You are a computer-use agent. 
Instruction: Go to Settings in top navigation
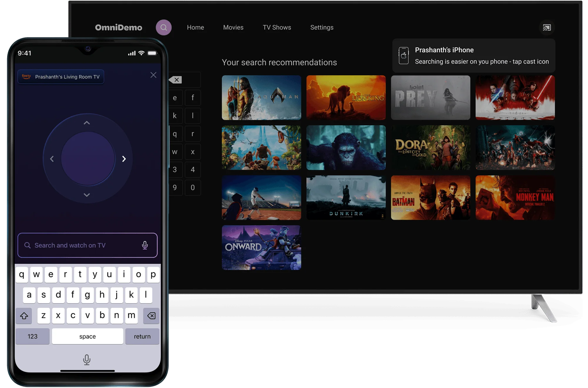tap(322, 27)
